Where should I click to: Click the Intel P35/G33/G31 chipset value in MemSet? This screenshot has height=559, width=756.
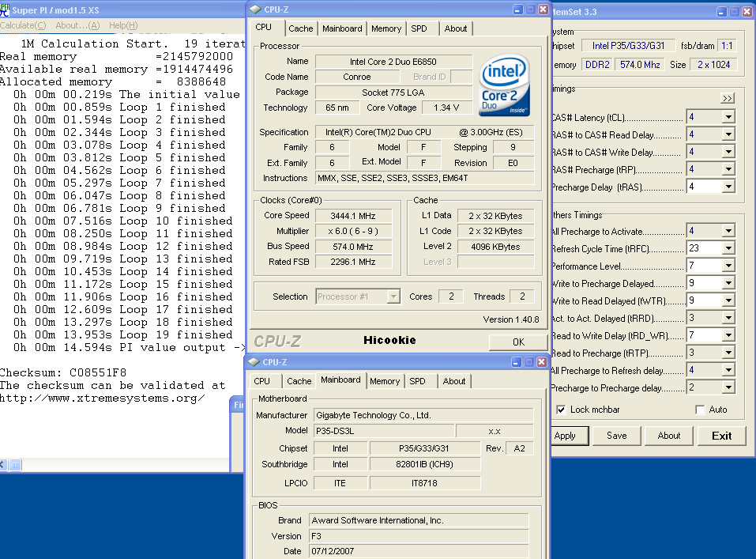coord(628,46)
